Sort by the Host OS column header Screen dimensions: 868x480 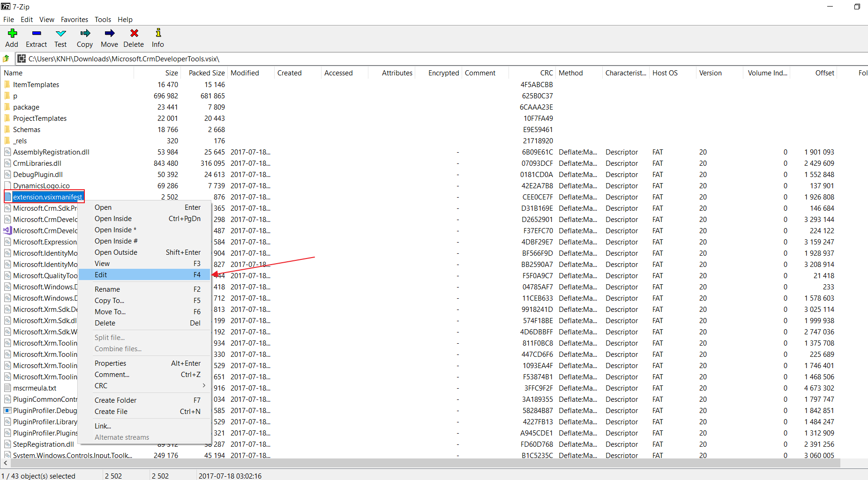click(673, 73)
